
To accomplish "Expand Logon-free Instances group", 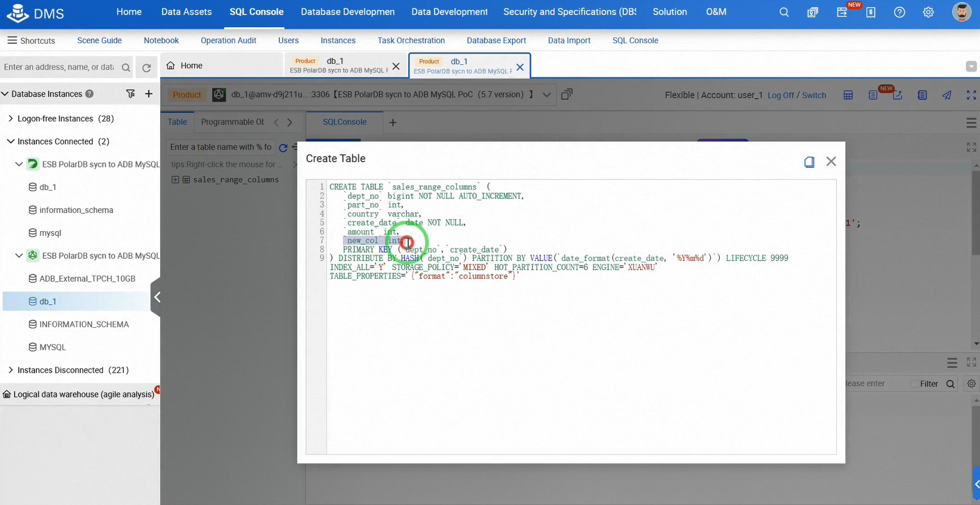I will tap(10, 118).
